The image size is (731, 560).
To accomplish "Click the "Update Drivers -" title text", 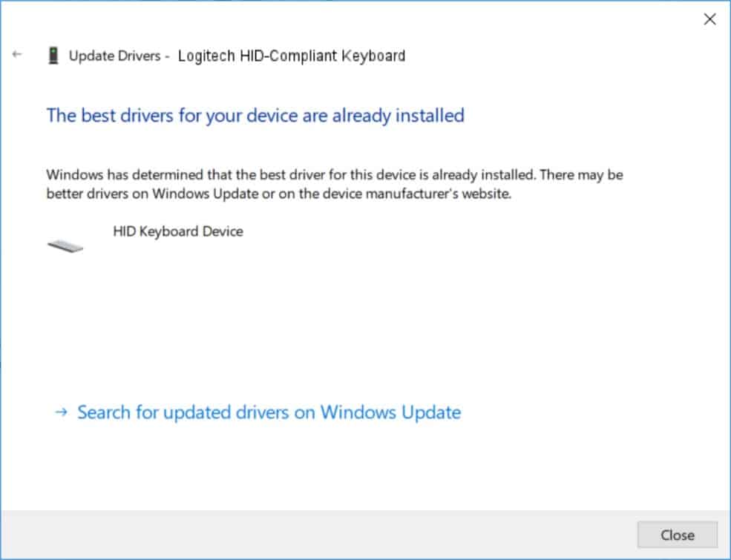I will 119,56.
